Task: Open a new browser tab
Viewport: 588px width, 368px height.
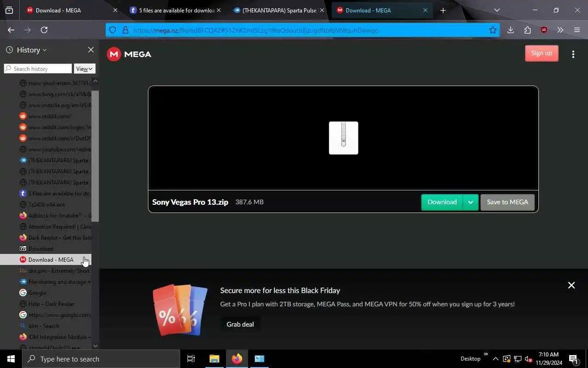Action: 443,10
